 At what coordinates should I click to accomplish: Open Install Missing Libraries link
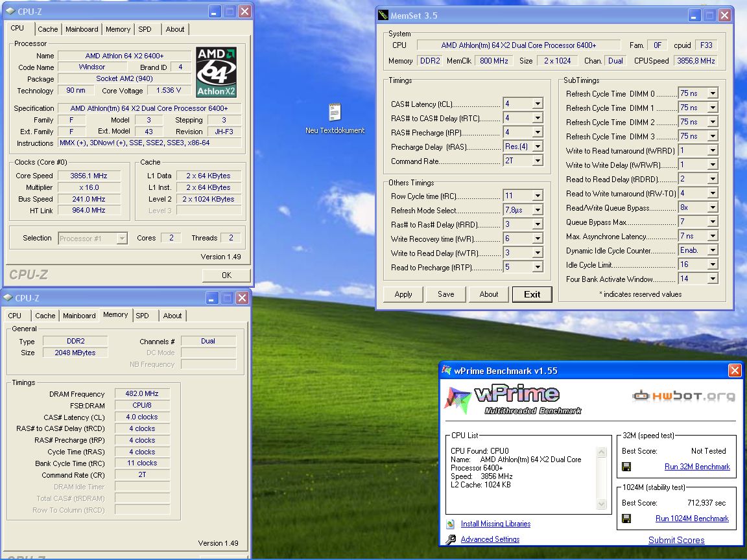point(495,524)
